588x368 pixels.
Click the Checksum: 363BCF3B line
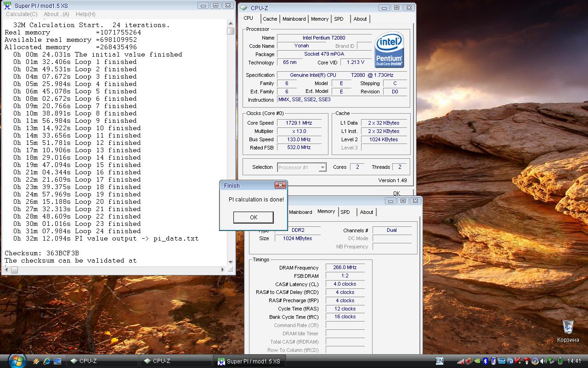click(x=42, y=253)
